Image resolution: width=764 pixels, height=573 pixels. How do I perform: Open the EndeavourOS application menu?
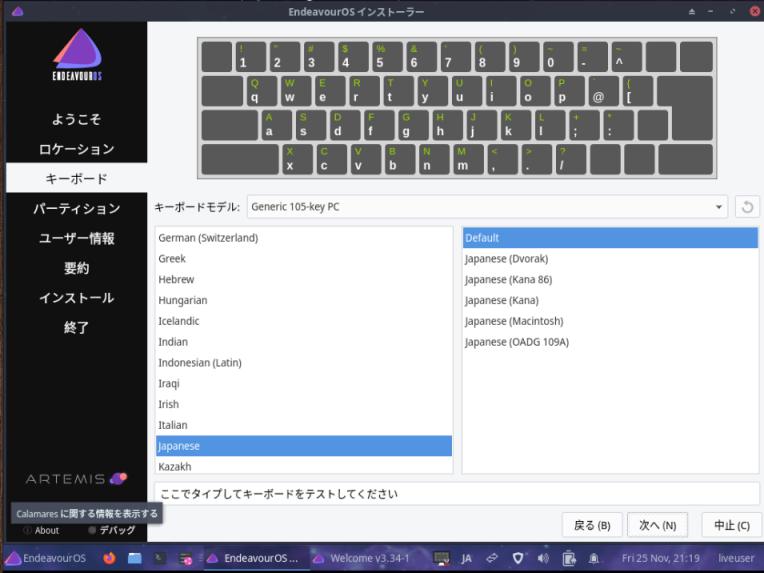[x=47, y=558]
